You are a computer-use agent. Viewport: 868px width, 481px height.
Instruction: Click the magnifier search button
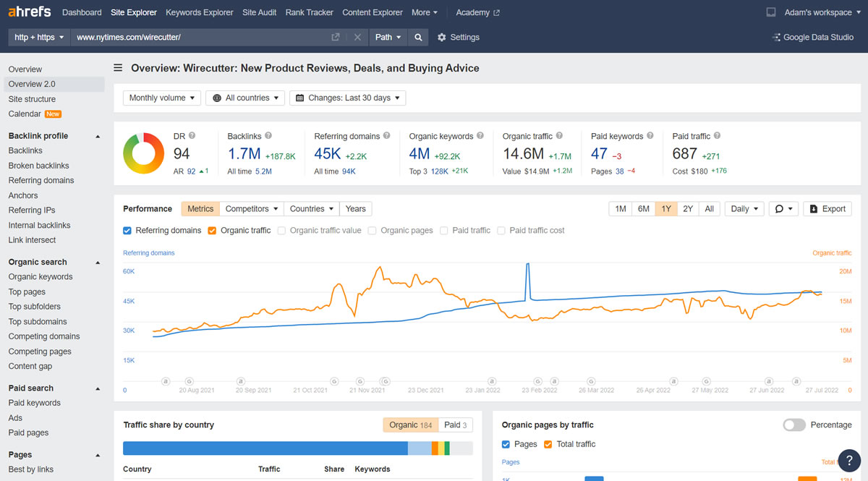(418, 37)
